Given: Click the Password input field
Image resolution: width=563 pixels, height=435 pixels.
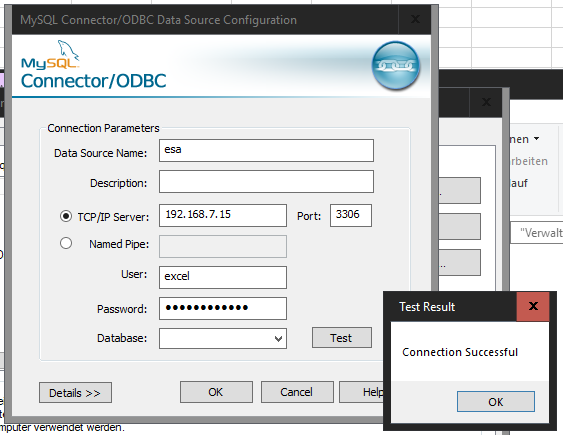Looking at the screenshot, I should tap(223, 308).
